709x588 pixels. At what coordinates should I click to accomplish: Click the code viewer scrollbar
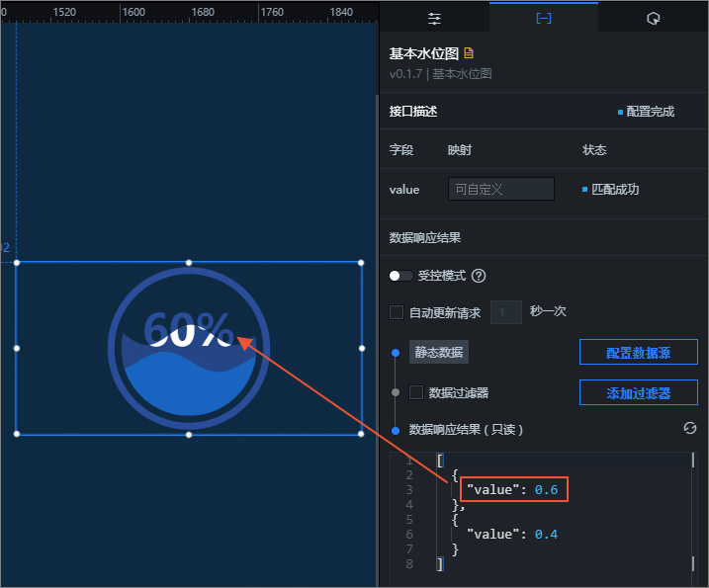click(693, 512)
